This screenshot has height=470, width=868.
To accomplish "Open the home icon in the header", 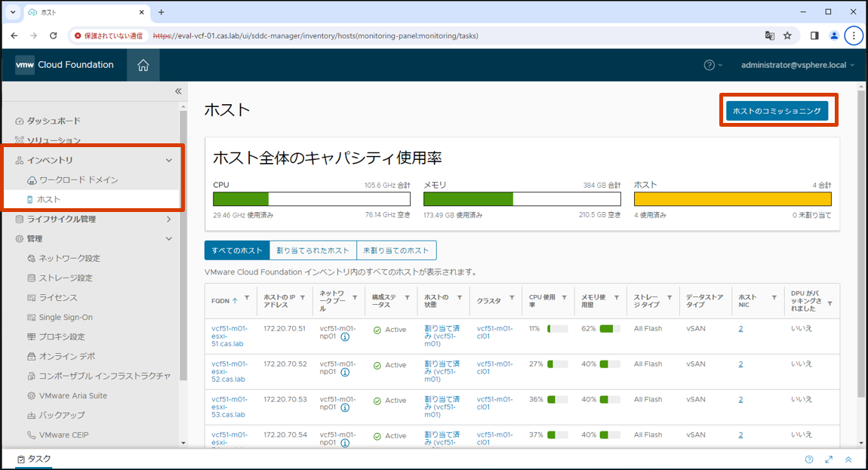I will [x=143, y=66].
